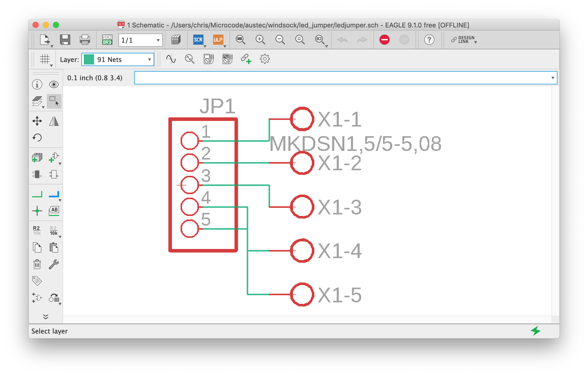588x376 pixels.
Task: Select the Info tool
Action: tap(37, 84)
